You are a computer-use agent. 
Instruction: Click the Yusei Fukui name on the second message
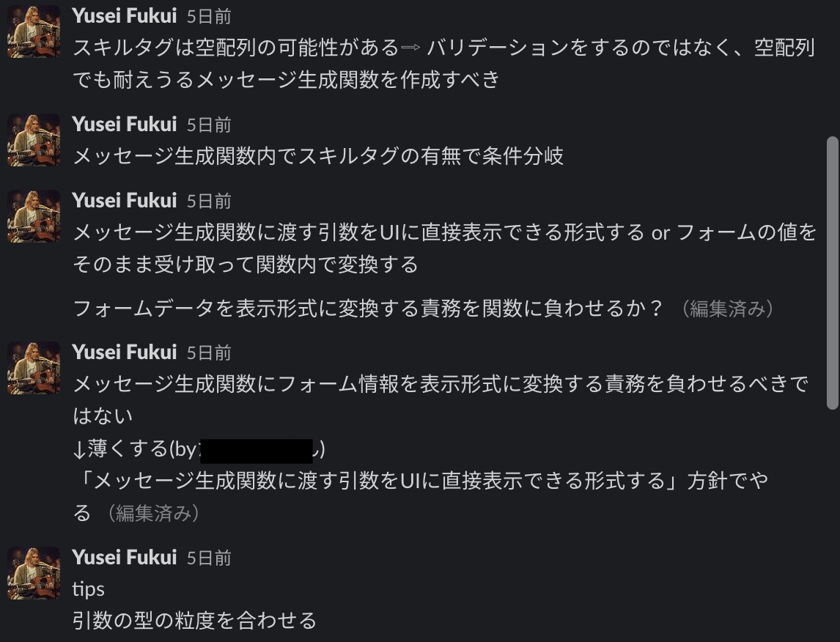click(x=123, y=124)
